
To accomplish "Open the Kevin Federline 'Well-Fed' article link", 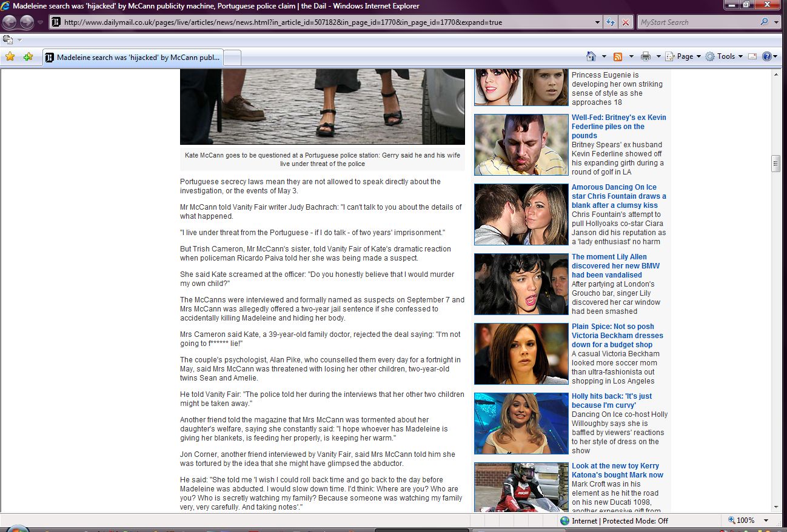I will pyautogui.click(x=618, y=126).
